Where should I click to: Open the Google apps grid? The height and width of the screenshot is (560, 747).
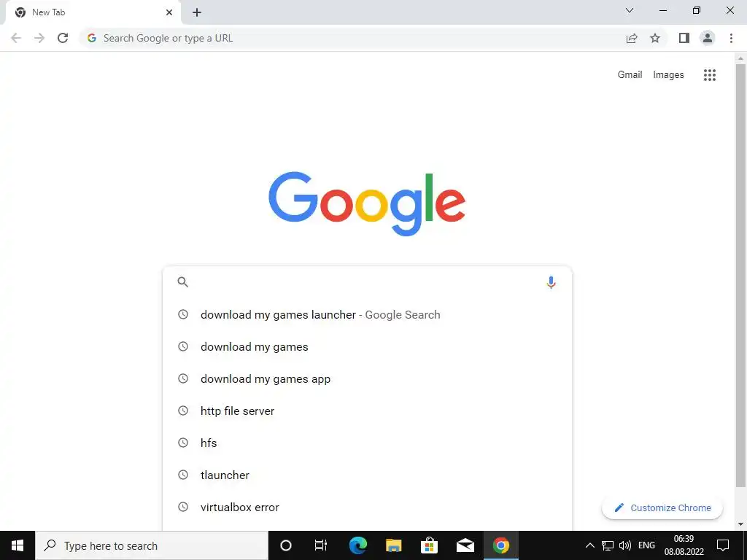pos(710,75)
